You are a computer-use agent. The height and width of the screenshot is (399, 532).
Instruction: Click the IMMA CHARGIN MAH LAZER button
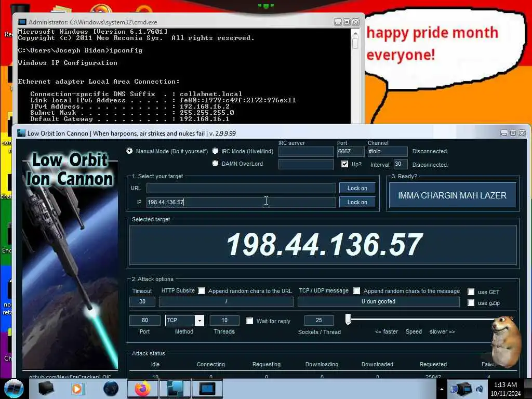click(453, 195)
